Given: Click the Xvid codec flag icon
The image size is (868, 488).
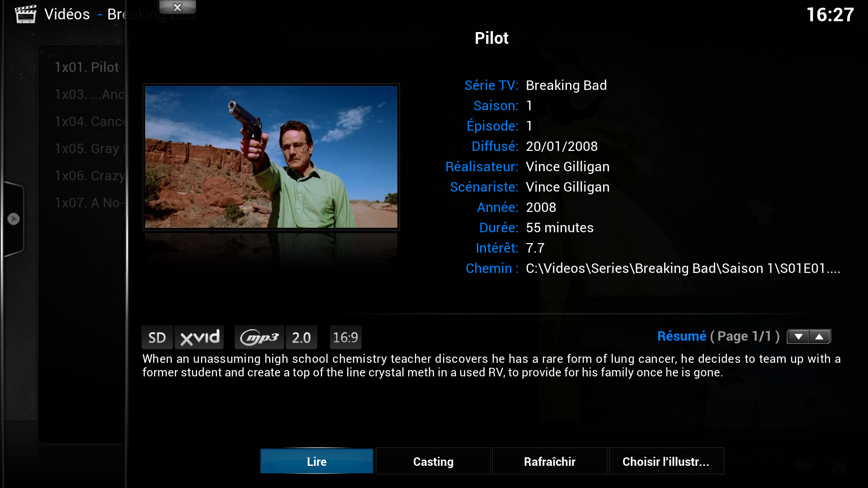Looking at the screenshot, I should coord(199,337).
